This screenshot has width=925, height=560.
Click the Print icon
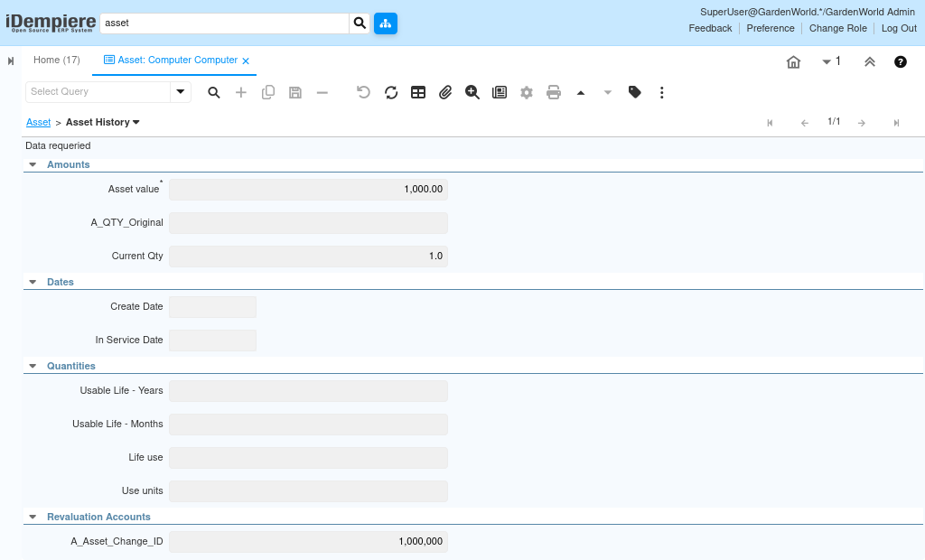tap(554, 92)
